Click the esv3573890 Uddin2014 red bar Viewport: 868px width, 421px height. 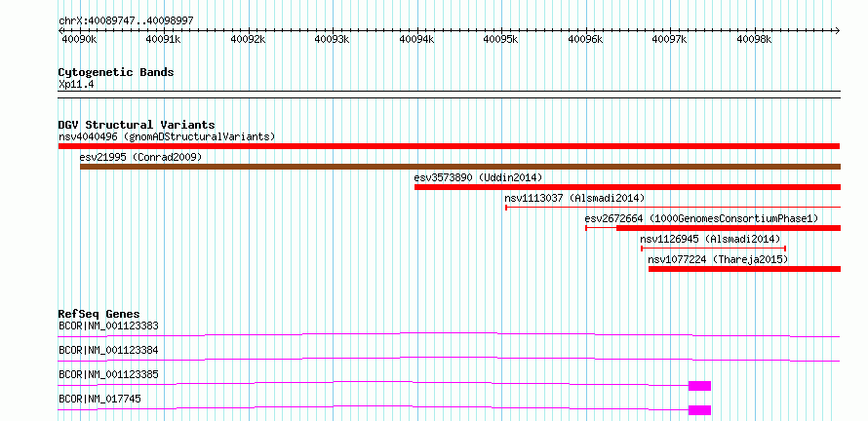627,187
